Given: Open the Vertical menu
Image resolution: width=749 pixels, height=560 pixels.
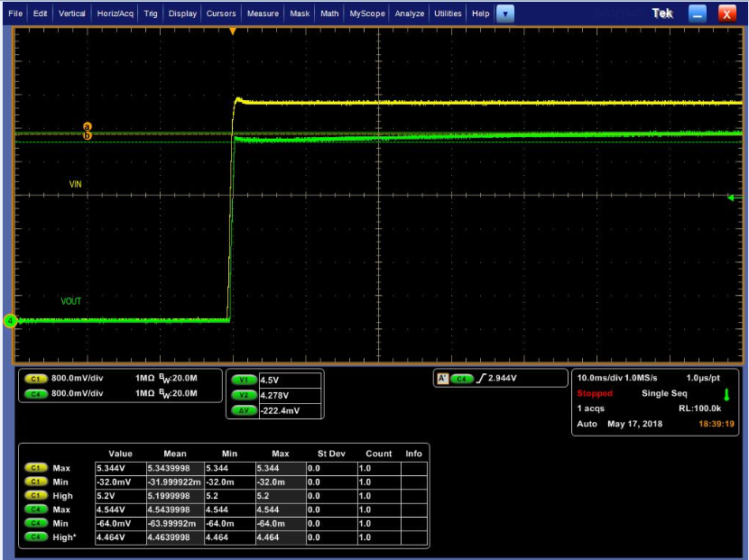Looking at the screenshot, I should 72,14.
